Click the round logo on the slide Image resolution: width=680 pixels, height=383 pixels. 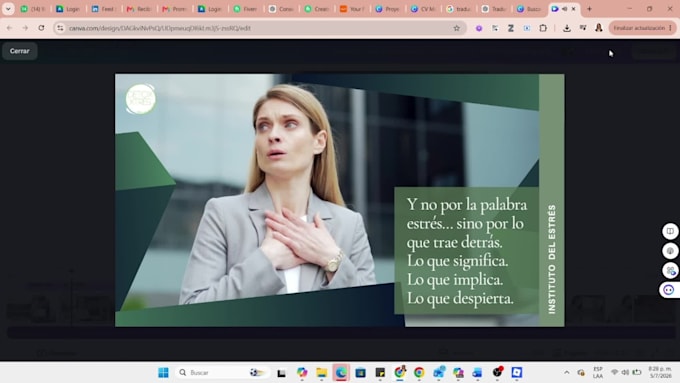pyautogui.click(x=141, y=99)
